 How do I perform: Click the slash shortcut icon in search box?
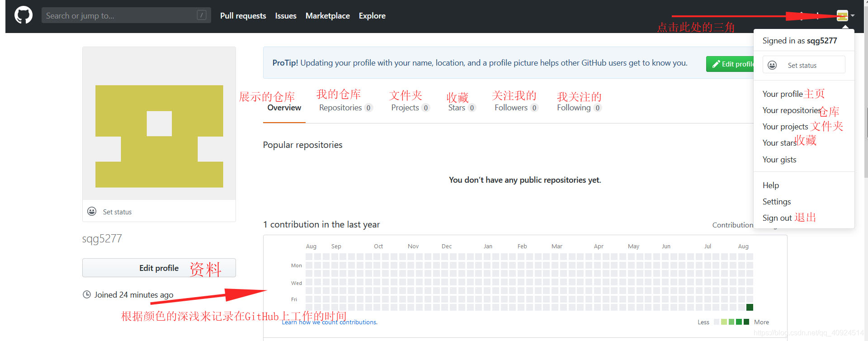click(x=202, y=15)
